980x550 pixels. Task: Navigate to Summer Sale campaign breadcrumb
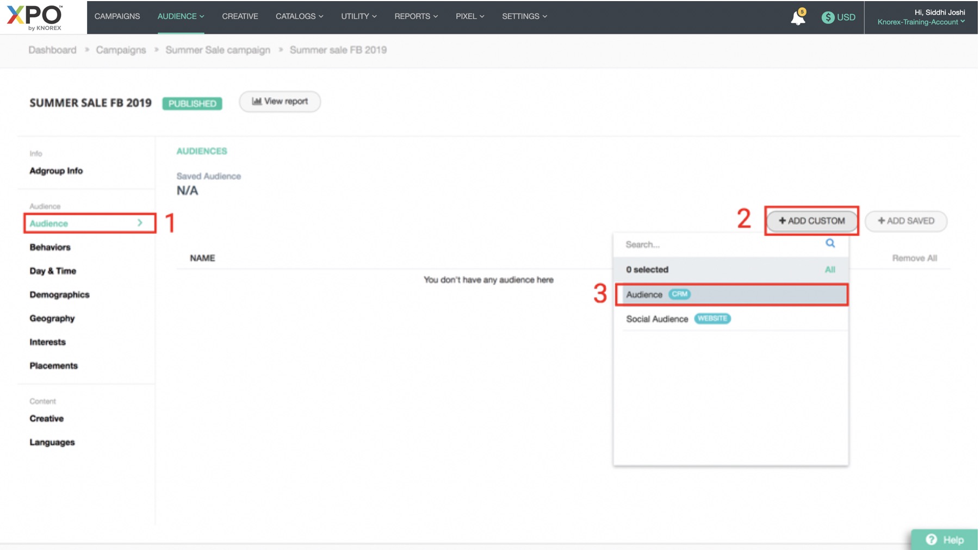(218, 50)
